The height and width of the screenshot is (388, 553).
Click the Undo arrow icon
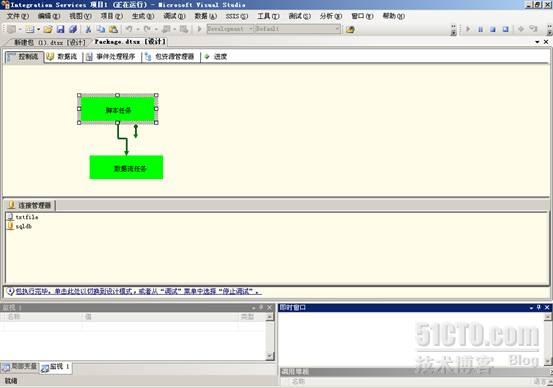(x=129, y=29)
